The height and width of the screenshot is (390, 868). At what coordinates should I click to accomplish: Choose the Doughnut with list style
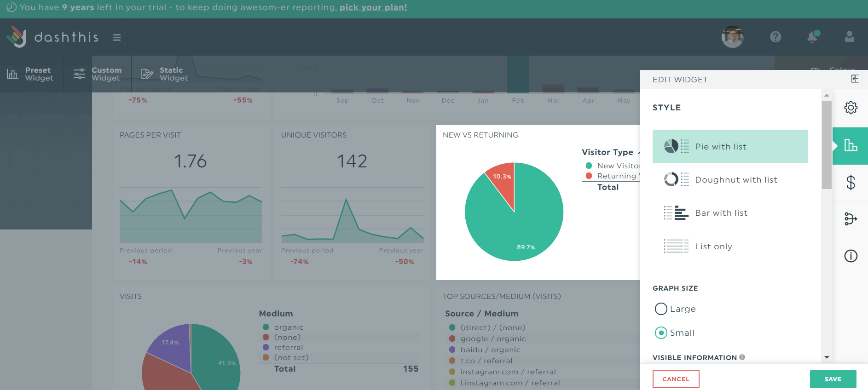(730, 179)
